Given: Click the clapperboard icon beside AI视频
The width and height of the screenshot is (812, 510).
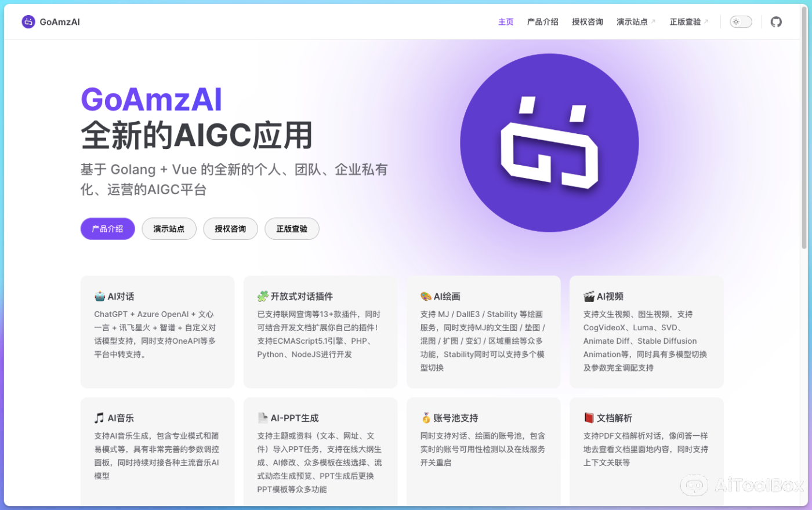Looking at the screenshot, I should click(589, 297).
